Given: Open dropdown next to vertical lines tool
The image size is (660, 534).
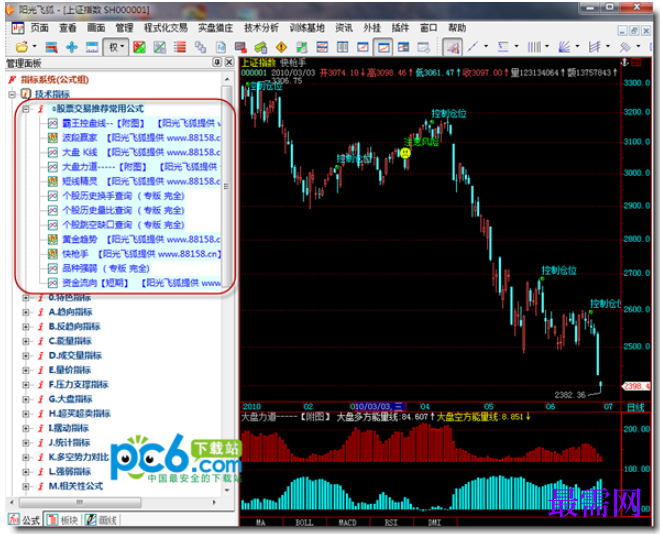Looking at the screenshot, I should tap(547, 46).
